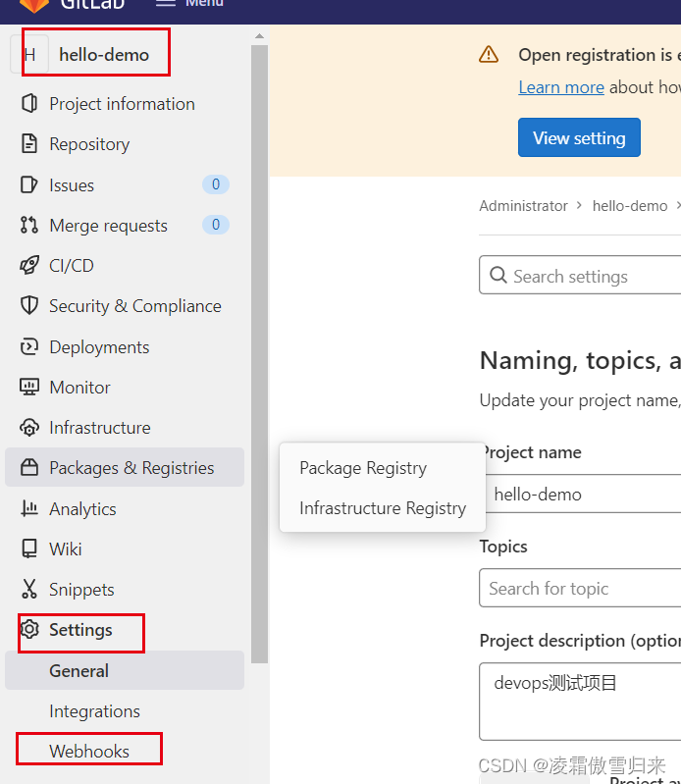Open the Wiki book icon
This screenshot has width=681, height=784.
tap(29, 549)
